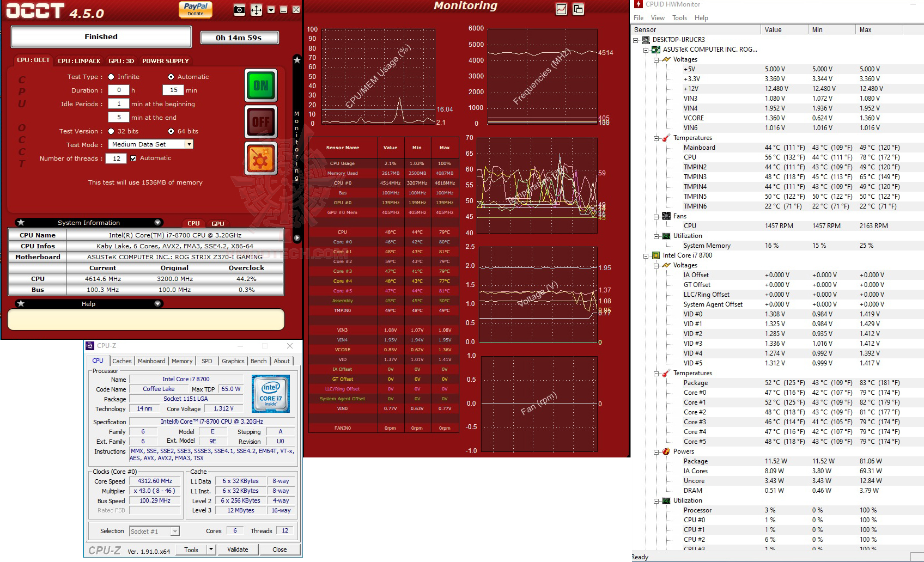Select the 64 bits test version
Image resolution: width=924 pixels, height=562 pixels.
171,131
